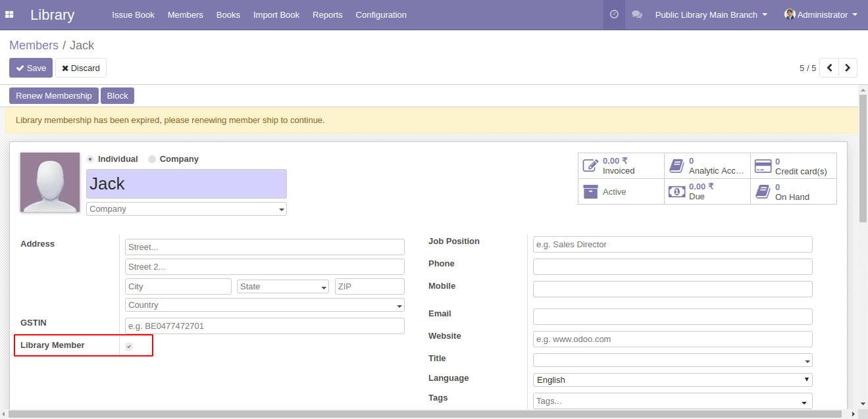Click the Email input field
This screenshot has width=868, height=419.
pos(673,317)
